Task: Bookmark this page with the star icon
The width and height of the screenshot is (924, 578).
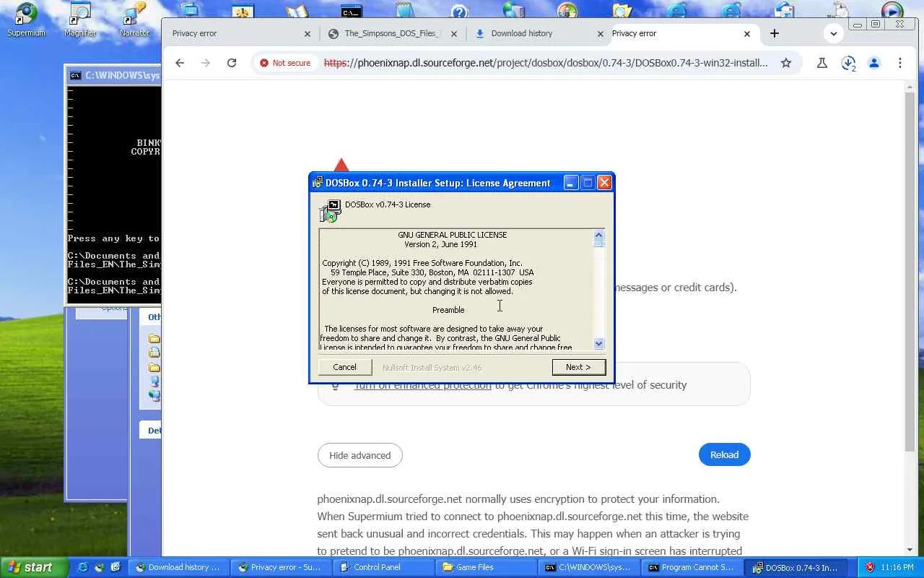Action: click(x=786, y=63)
